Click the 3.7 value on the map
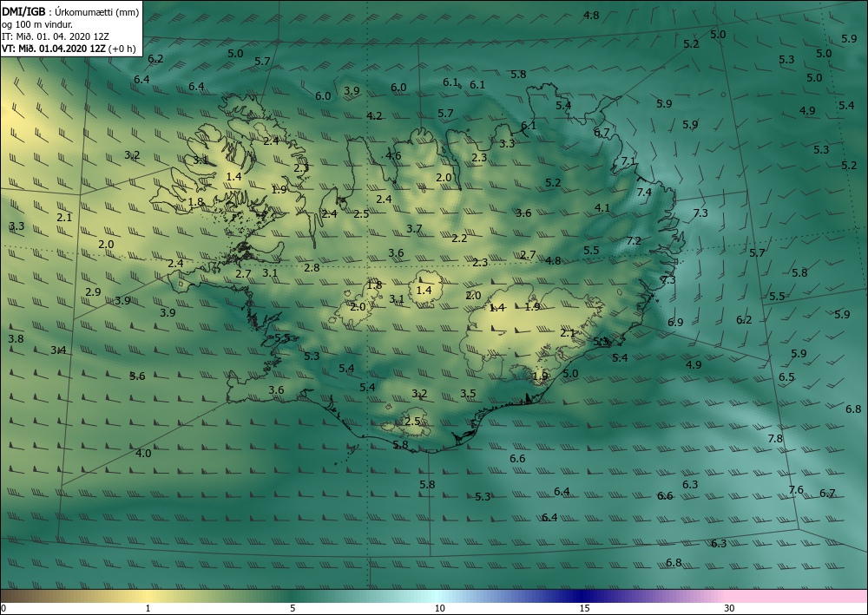The image size is (868, 615). pos(414,228)
